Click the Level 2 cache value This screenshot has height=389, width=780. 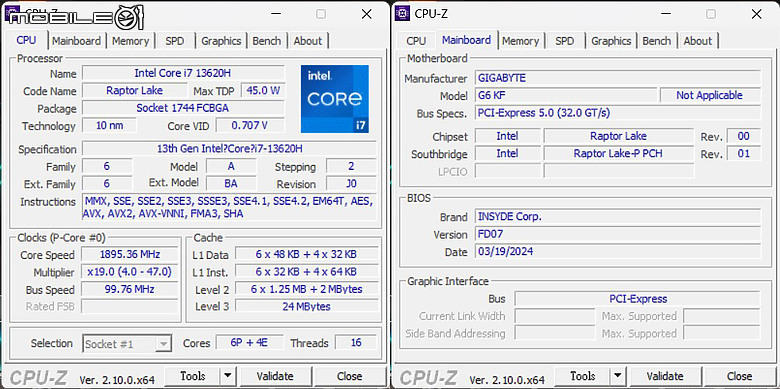point(306,289)
